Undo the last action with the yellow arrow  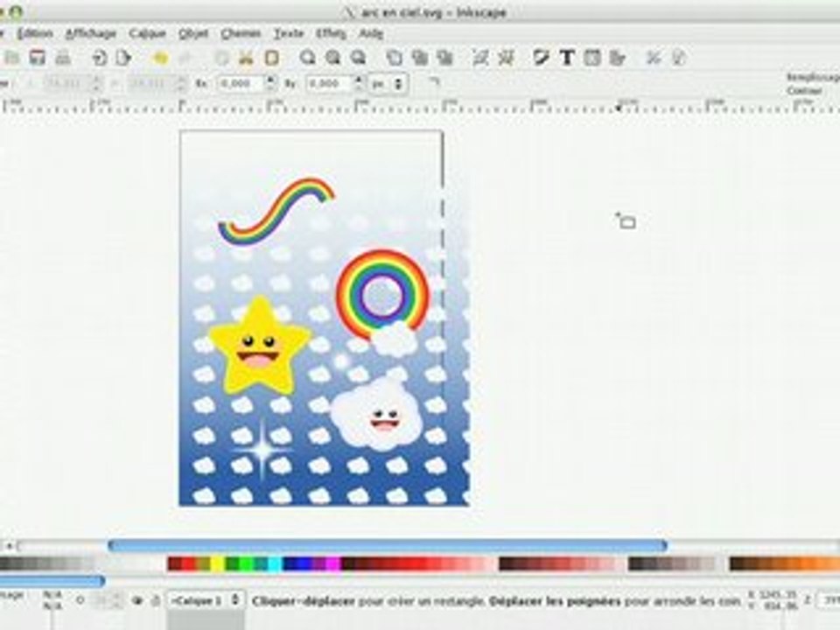coord(160,58)
